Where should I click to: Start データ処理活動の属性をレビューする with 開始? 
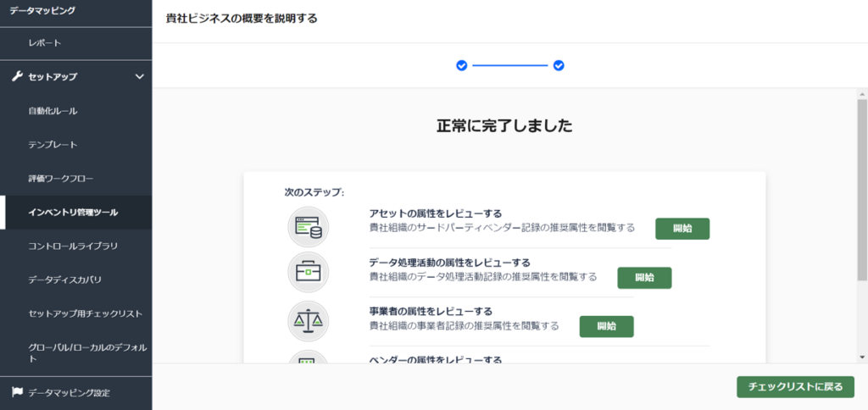point(644,278)
